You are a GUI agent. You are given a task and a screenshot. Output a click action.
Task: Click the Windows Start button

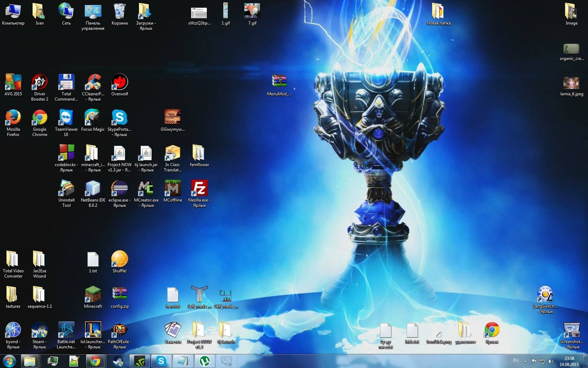[x=9, y=361]
